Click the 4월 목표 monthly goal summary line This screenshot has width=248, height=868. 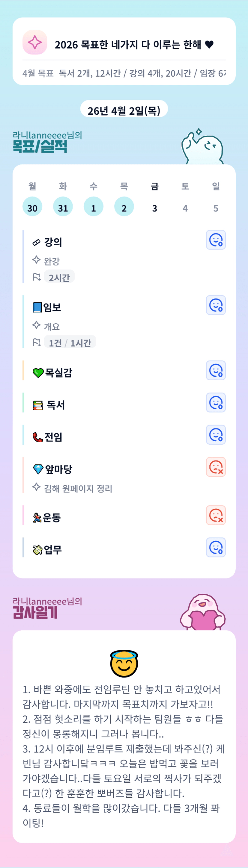click(124, 73)
